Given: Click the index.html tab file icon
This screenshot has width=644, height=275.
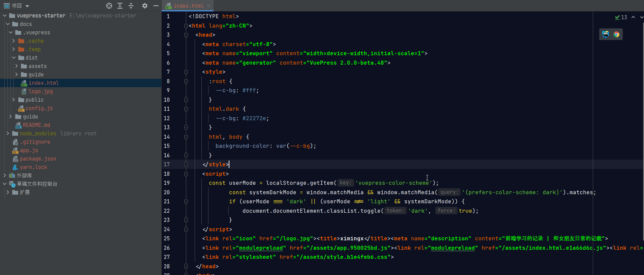Looking at the screenshot, I should click(168, 6).
